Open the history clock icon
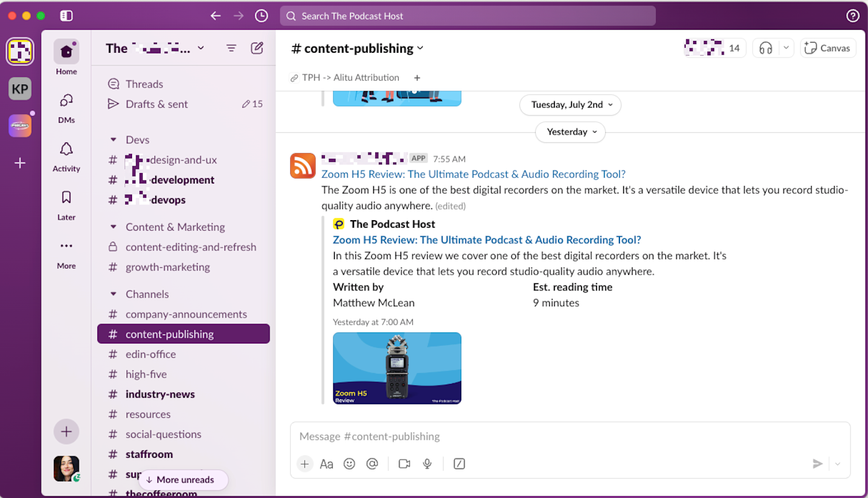Image resolution: width=868 pixels, height=498 pixels. point(262,16)
